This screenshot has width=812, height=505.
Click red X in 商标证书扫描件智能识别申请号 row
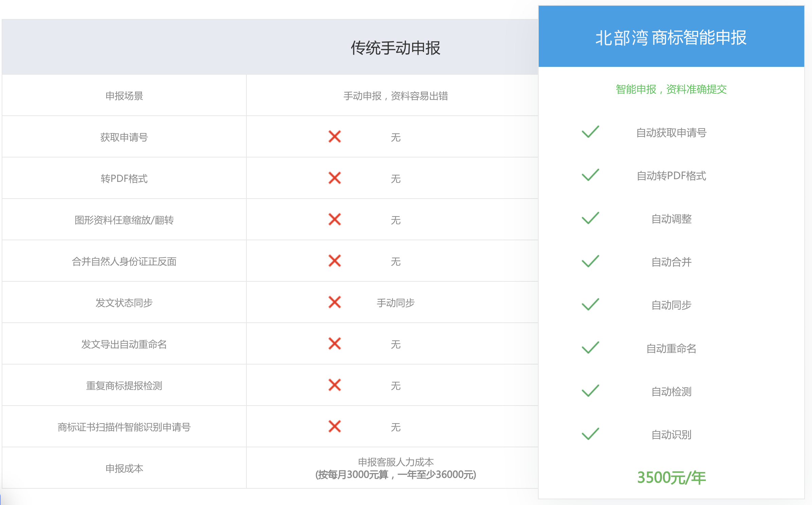click(x=334, y=427)
